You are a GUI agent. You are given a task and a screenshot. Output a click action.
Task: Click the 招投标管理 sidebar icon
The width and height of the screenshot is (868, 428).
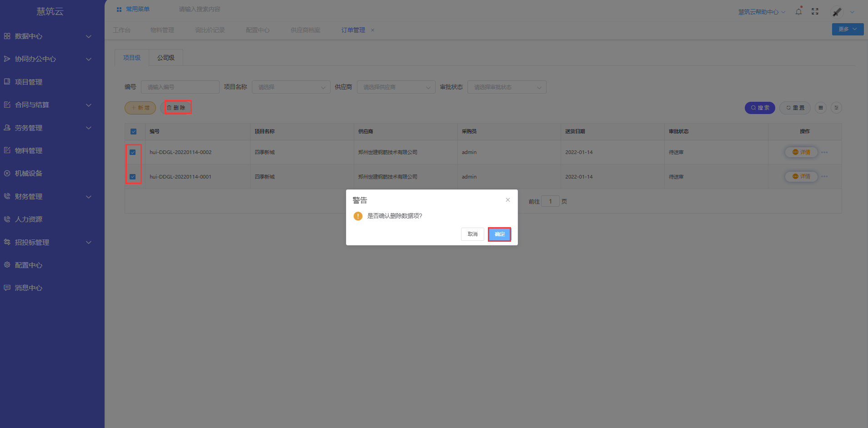click(x=7, y=242)
